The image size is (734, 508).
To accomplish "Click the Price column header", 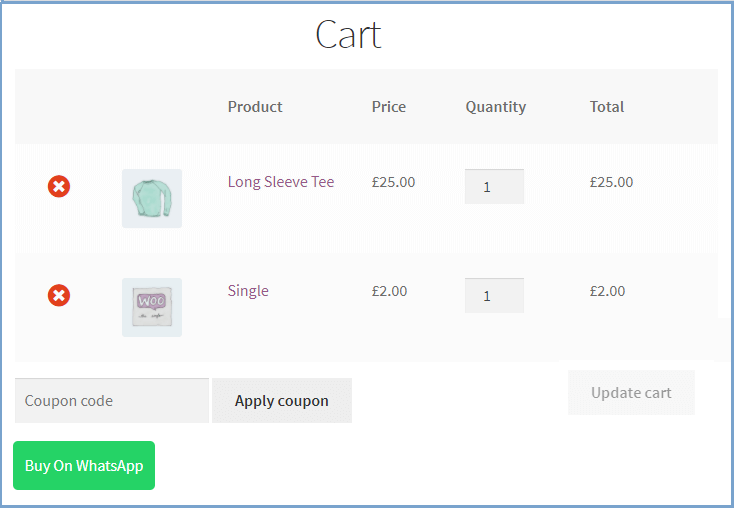I will pyautogui.click(x=389, y=107).
